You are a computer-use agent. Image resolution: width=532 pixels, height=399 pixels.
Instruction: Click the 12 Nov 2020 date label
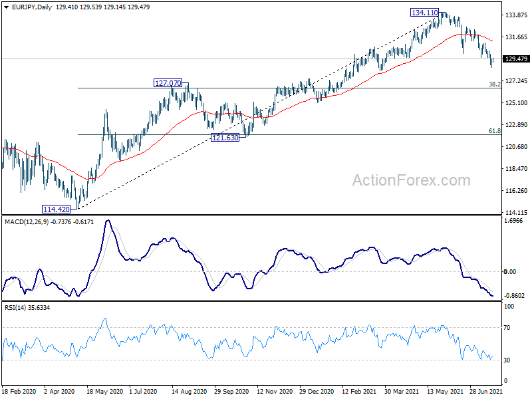coord(275,392)
